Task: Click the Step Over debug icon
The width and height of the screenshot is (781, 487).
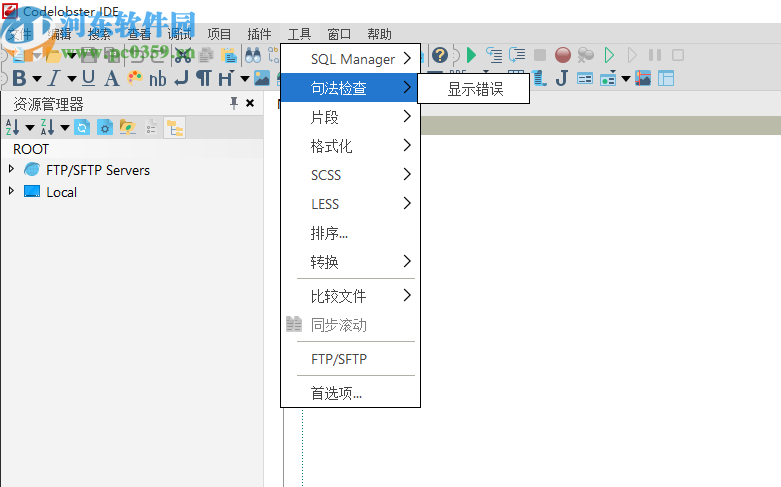Action: pyautogui.click(x=517, y=55)
